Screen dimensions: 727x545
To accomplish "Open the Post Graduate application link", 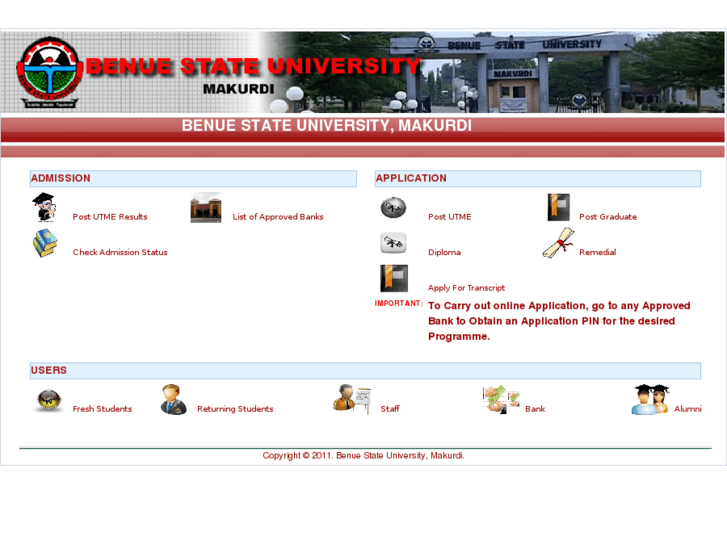I will (x=608, y=217).
